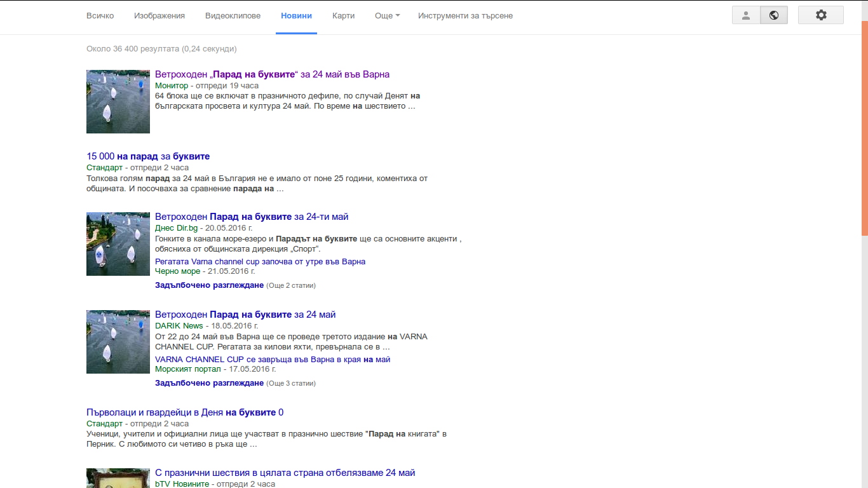Screen dimensions: 868x488
Task: Select the personal results person icon
Action: (746, 15)
